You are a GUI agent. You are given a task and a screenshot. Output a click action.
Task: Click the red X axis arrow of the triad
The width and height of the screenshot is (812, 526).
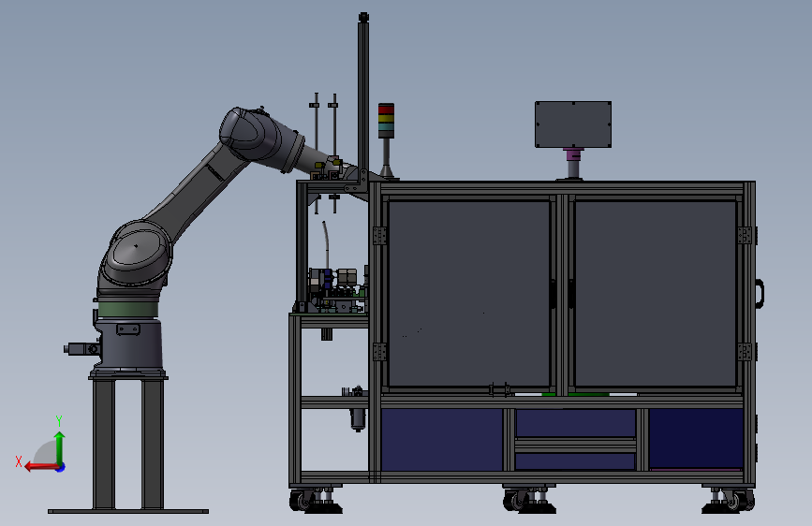41,467
